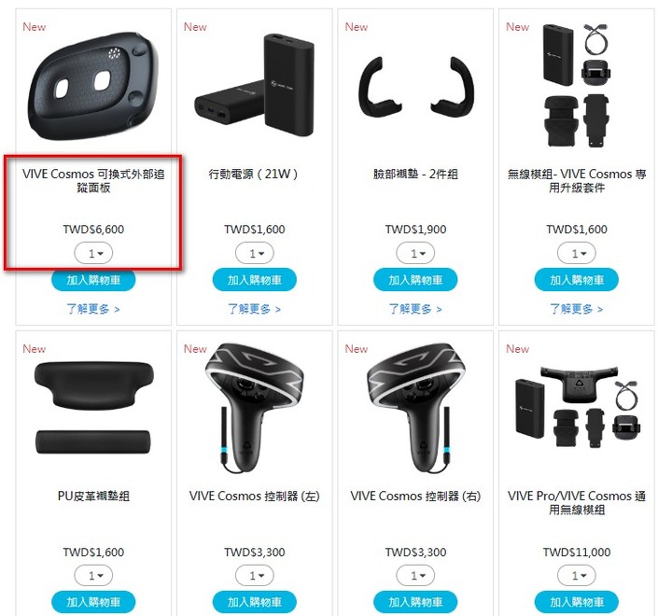Open the PU leather cushion set image

click(93, 408)
